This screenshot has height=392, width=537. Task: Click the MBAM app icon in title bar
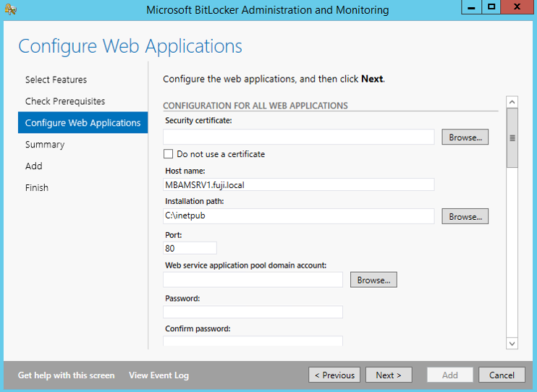pyautogui.click(x=10, y=9)
